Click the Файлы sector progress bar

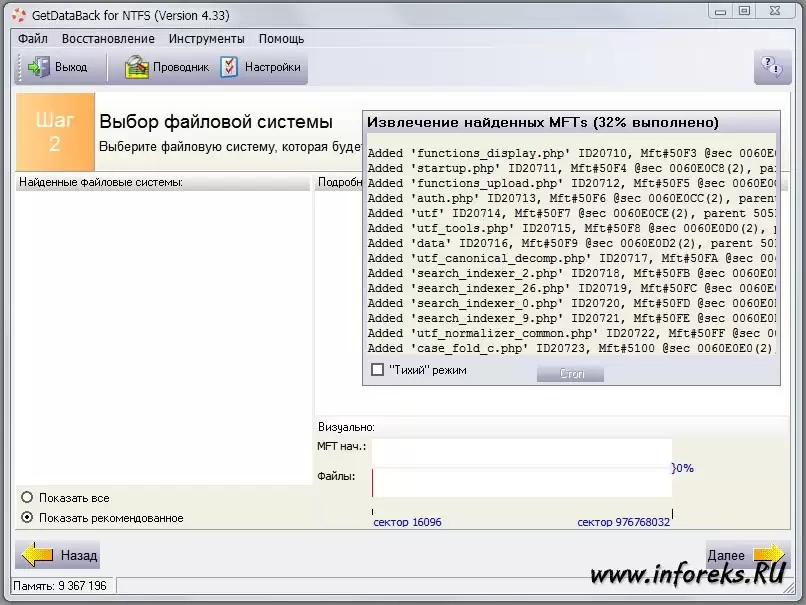pyautogui.click(x=521, y=482)
